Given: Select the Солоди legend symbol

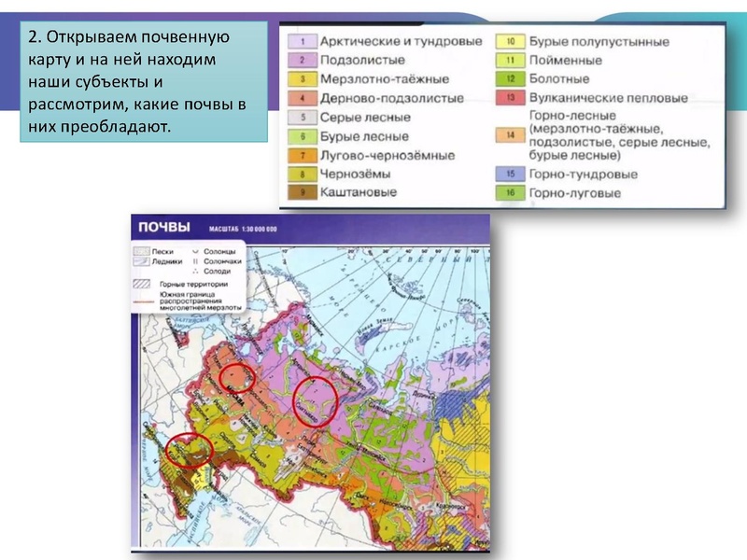Looking at the screenshot, I should coord(196,271).
